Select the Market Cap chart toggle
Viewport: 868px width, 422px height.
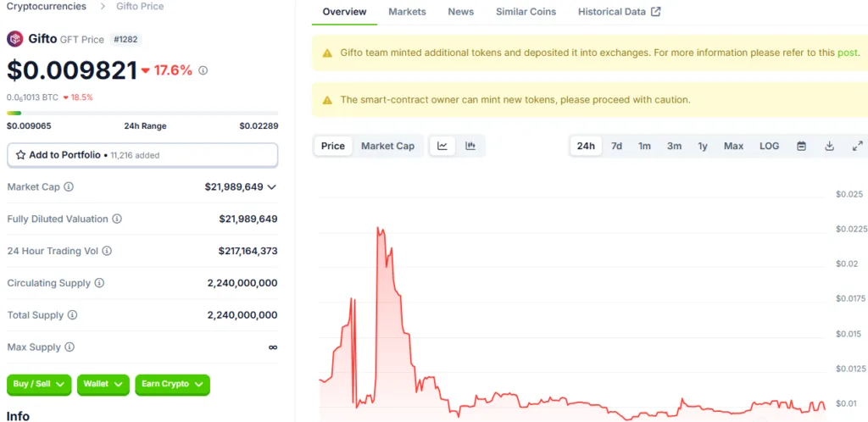387,146
